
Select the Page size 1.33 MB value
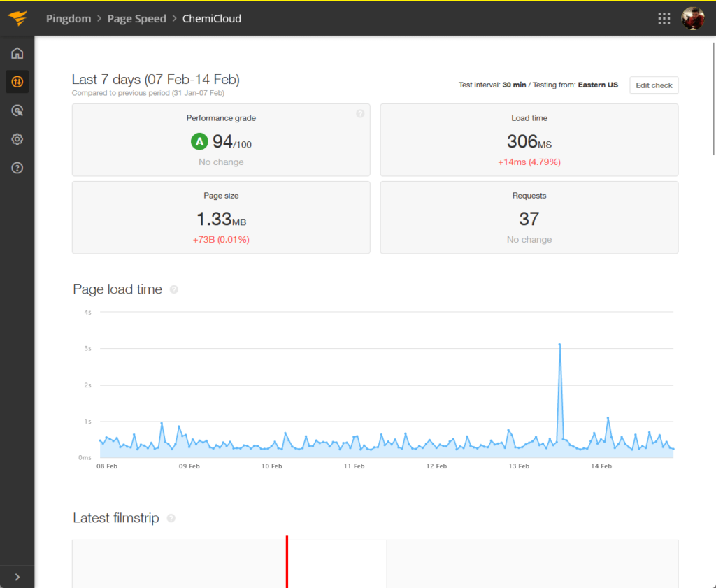click(222, 220)
